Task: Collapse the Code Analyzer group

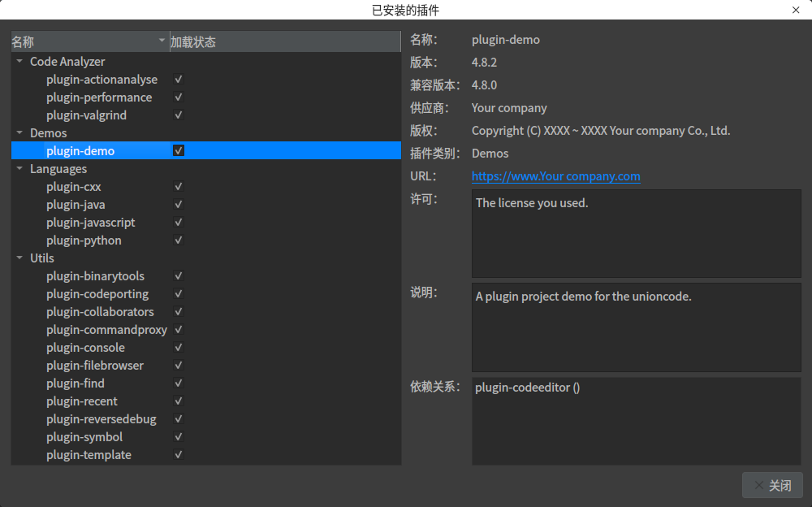Action: [x=19, y=62]
